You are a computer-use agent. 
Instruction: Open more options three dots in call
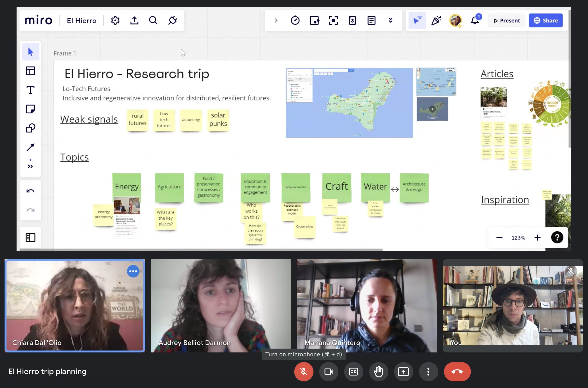pyautogui.click(x=428, y=371)
